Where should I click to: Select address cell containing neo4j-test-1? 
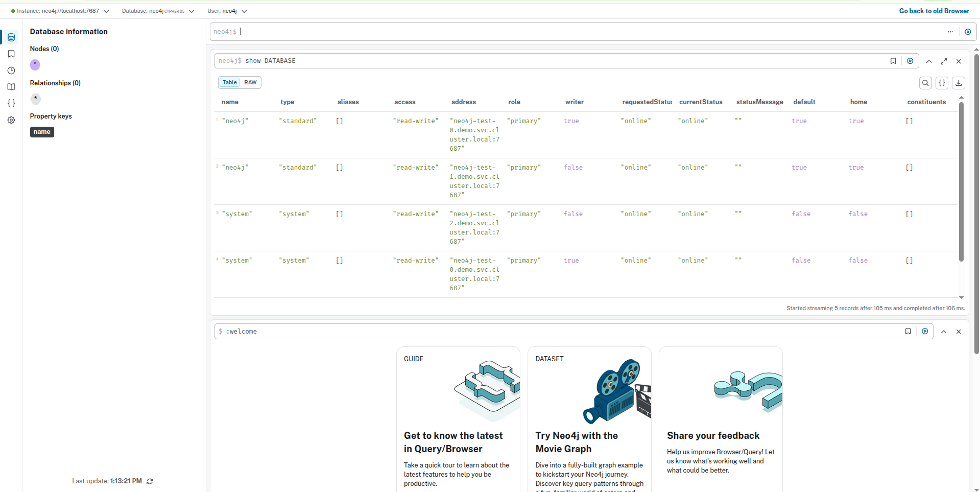pos(474,181)
